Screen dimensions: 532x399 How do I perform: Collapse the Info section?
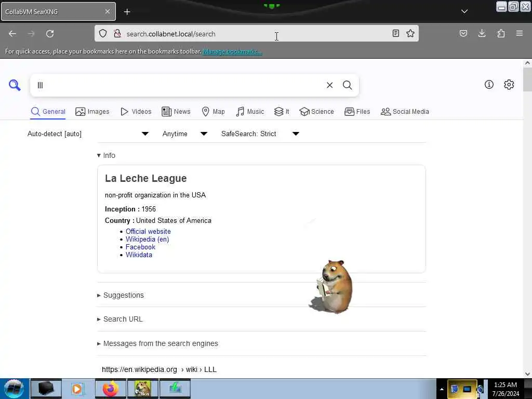tap(106, 155)
